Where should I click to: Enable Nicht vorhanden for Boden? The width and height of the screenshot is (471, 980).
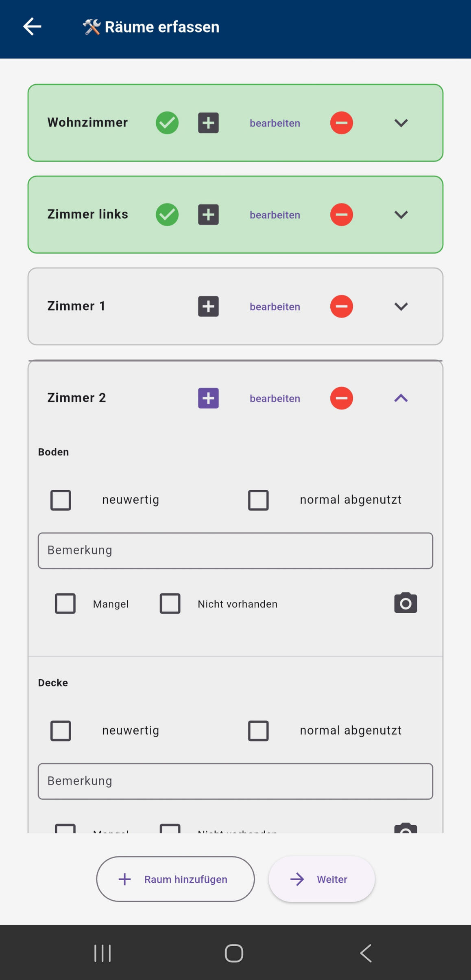[170, 603]
